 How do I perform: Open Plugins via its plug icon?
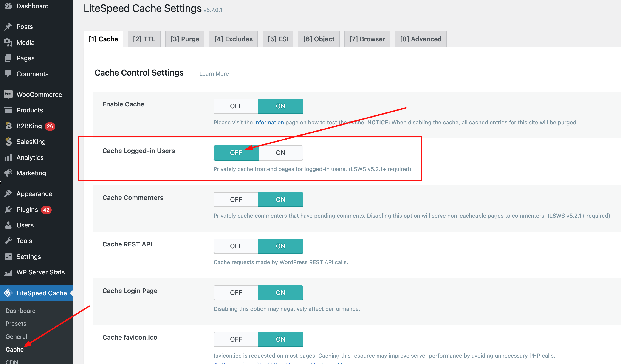point(8,209)
